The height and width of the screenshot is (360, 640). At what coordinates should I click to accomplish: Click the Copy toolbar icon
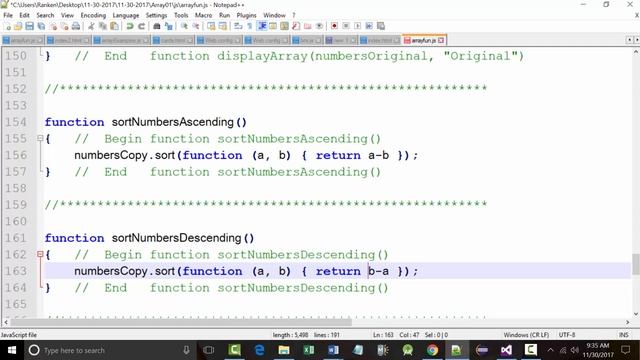(103, 26)
